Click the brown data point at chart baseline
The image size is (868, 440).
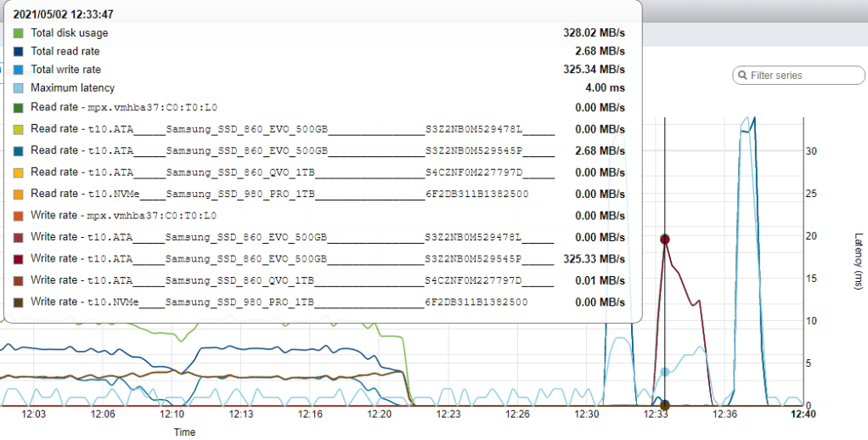point(665,405)
